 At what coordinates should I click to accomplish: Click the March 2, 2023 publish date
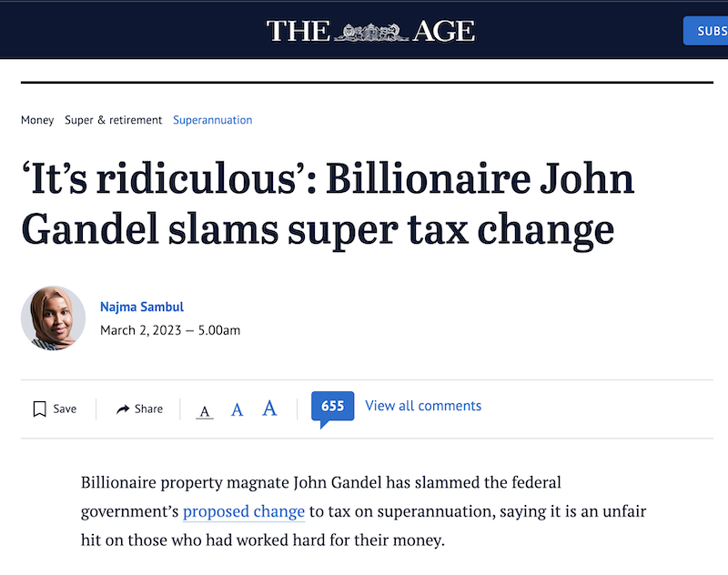[170, 330]
